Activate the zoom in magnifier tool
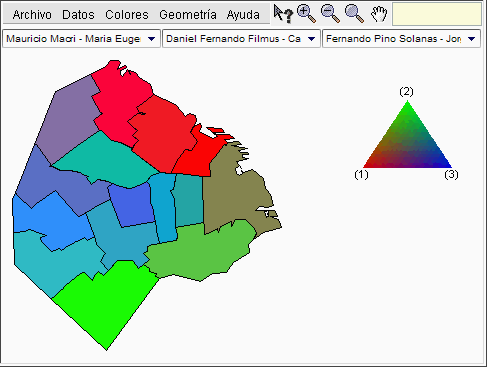Viewport: 487px width, 367px height. [306, 14]
